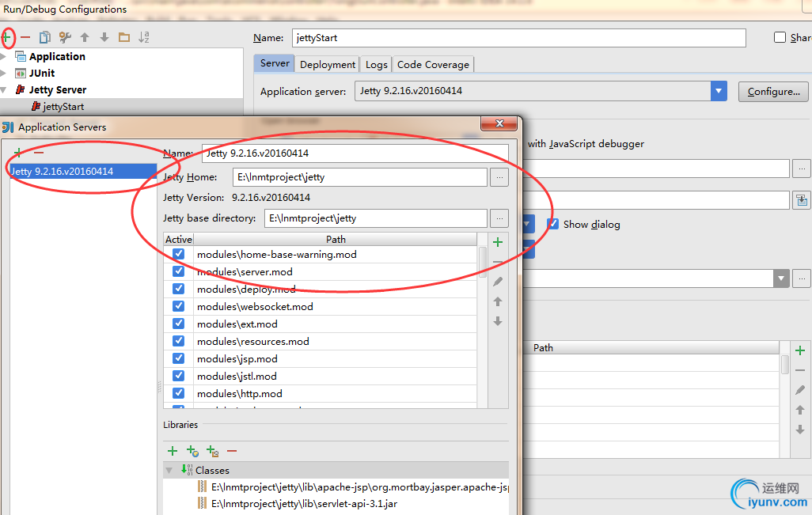This screenshot has height=515, width=812.
Task: Toggle modules\http.mod checkbox
Action: 179,393
